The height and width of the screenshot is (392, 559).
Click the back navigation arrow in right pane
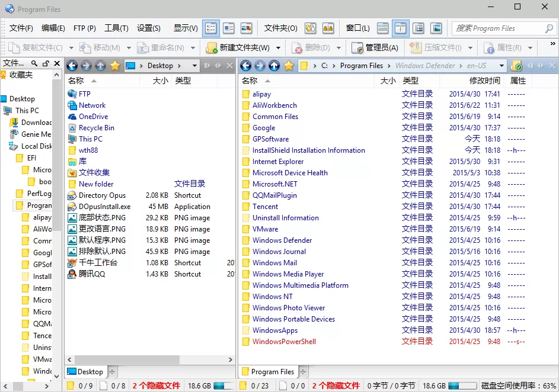pyautogui.click(x=247, y=66)
